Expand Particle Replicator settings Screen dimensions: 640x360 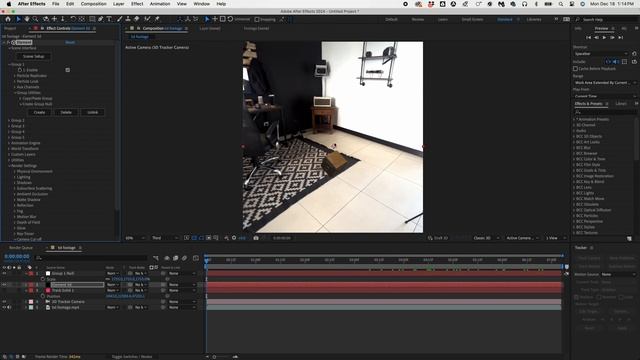15,76
